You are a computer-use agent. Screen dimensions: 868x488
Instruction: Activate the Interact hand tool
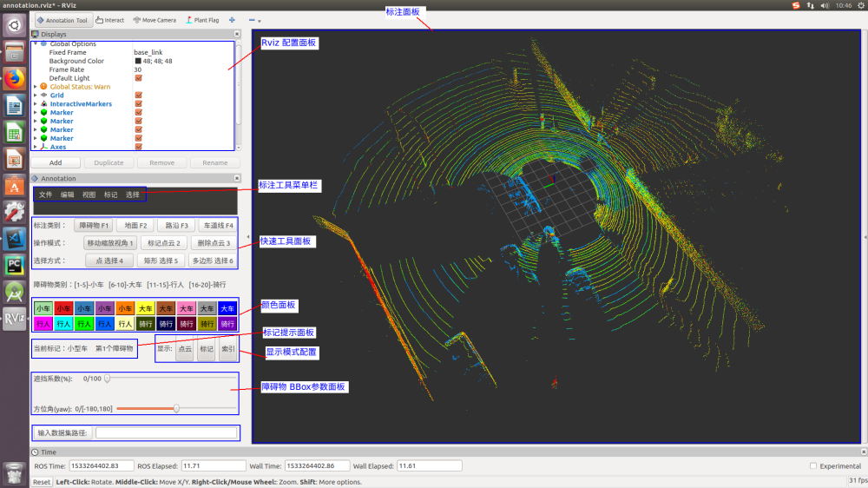tap(109, 20)
